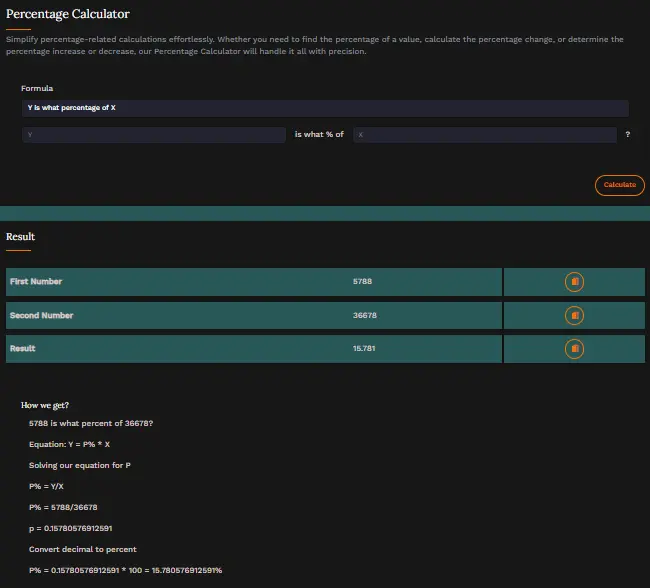Click the Y input field
Image resolution: width=650 pixels, height=588 pixels.
[154, 135]
